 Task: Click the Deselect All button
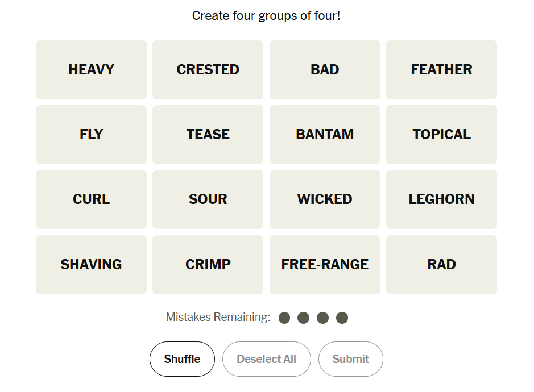pos(266,359)
